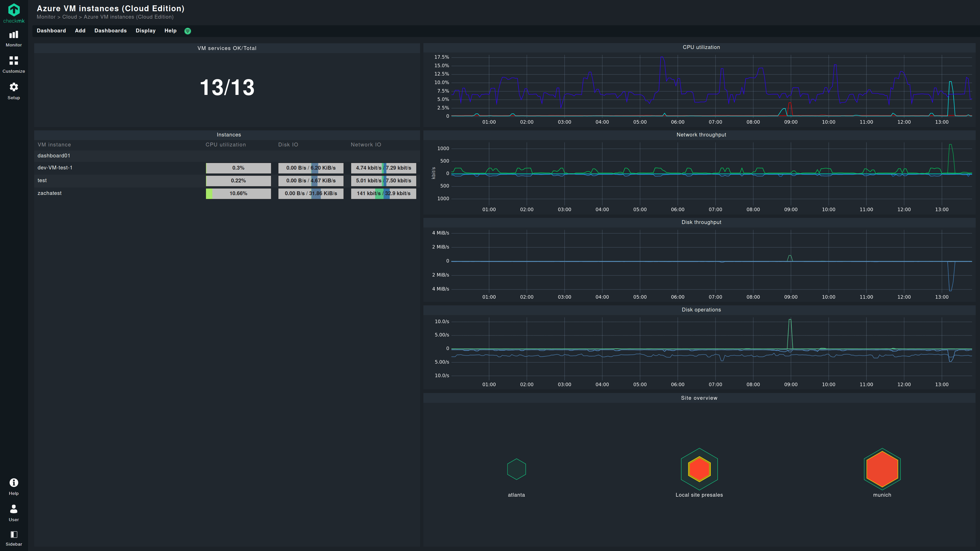
Task: Click dev-VM-test-1 Network IO bar
Action: tap(384, 168)
